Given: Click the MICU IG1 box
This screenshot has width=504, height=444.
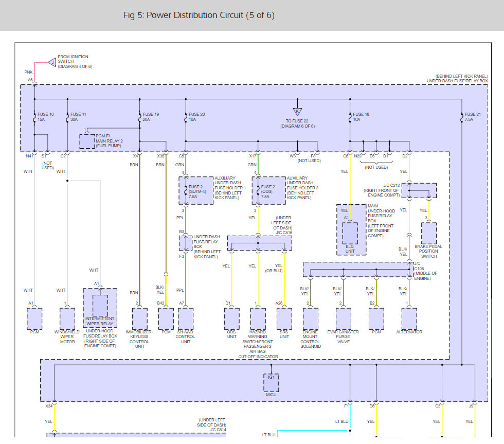Looking at the screenshot, I should point(272,383).
